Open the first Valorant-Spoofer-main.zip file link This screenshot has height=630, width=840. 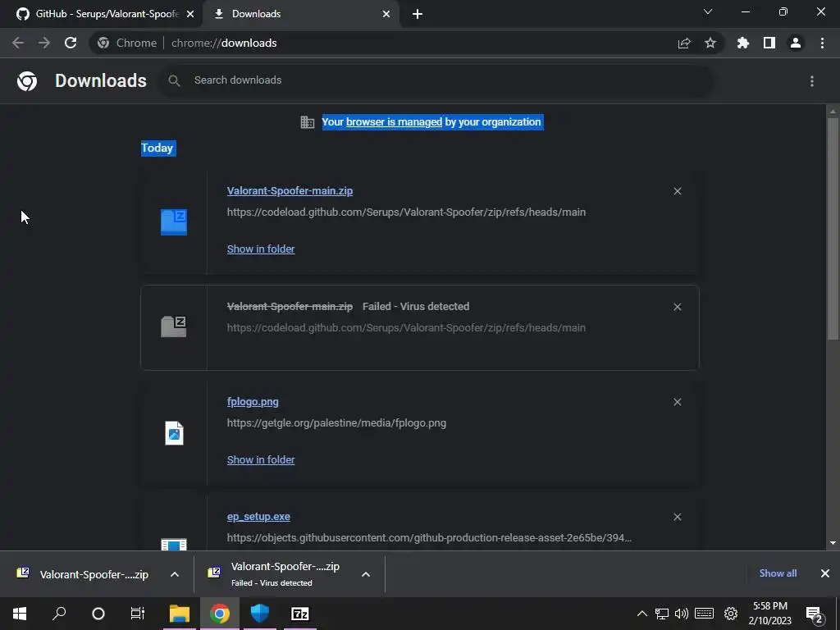coord(290,190)
